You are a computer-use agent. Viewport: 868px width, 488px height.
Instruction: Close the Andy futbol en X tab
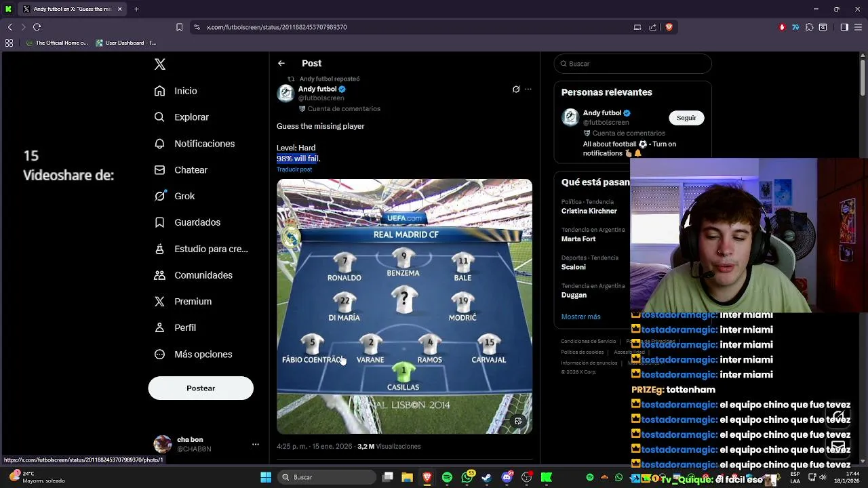(120, 9)
